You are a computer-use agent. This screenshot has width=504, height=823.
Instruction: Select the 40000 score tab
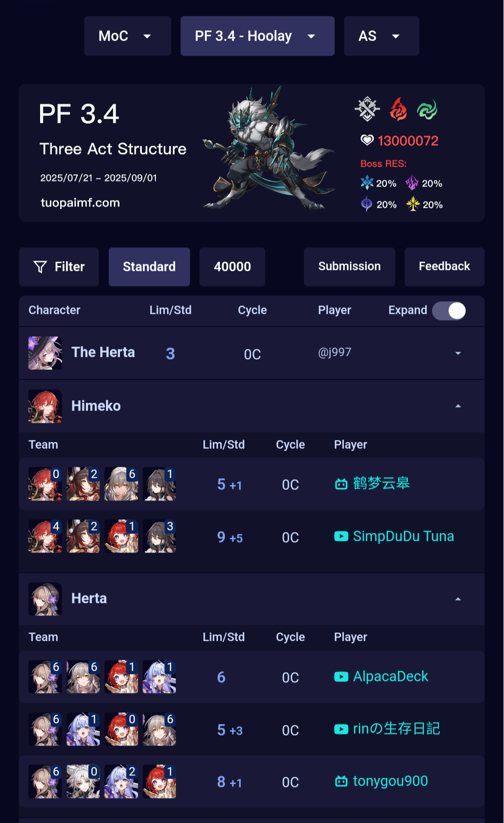[232, 267]
